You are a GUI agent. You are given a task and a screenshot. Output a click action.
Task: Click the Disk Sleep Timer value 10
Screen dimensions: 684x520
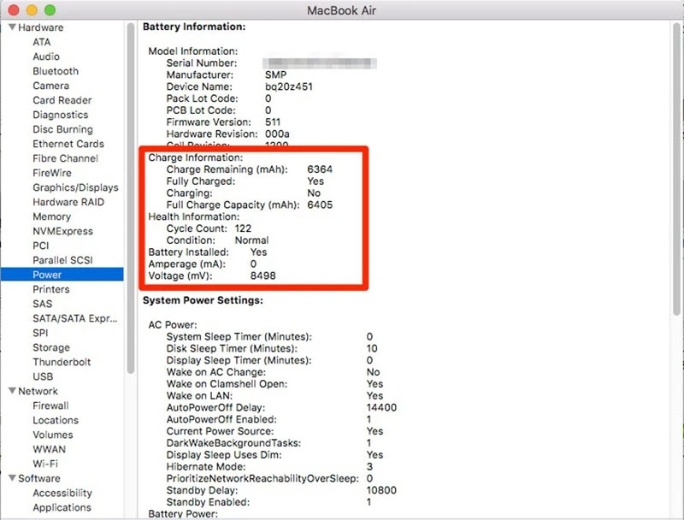click(372, 348)
